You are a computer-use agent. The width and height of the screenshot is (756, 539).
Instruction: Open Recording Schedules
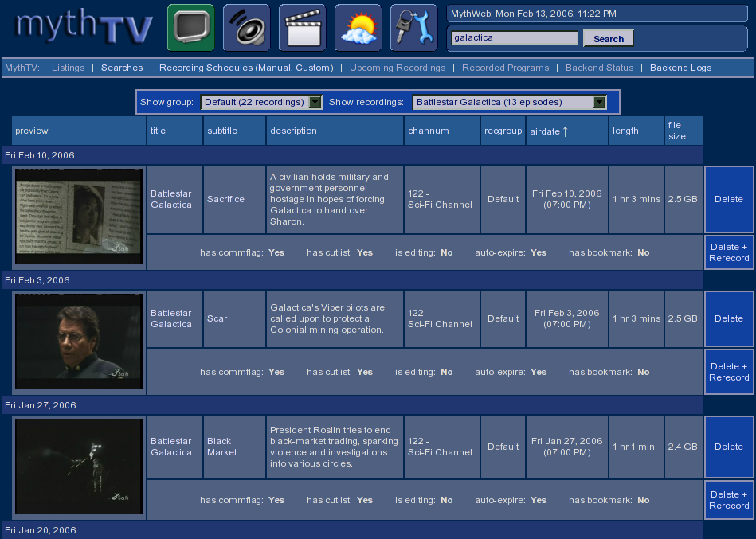coord(206,68)
